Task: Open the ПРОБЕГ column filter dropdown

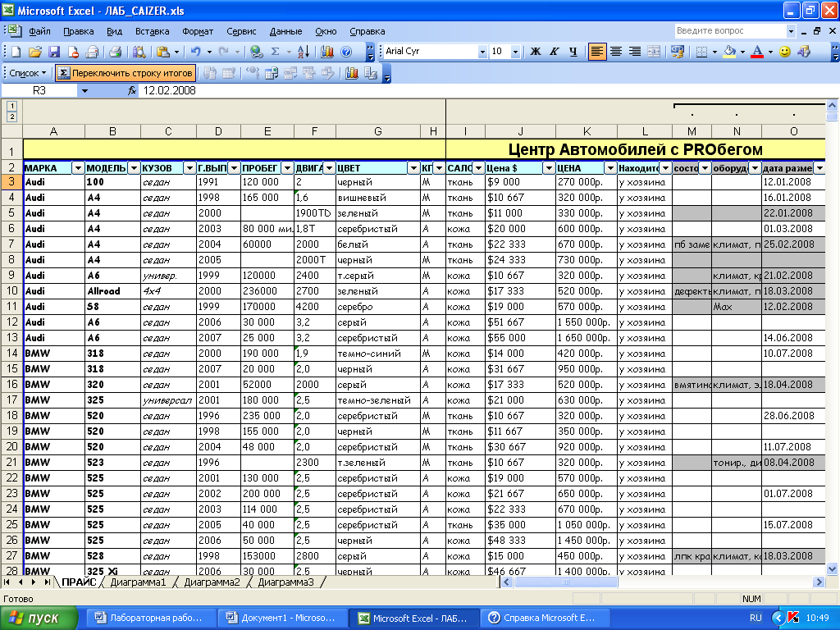Action: click(x=288, y=168)
